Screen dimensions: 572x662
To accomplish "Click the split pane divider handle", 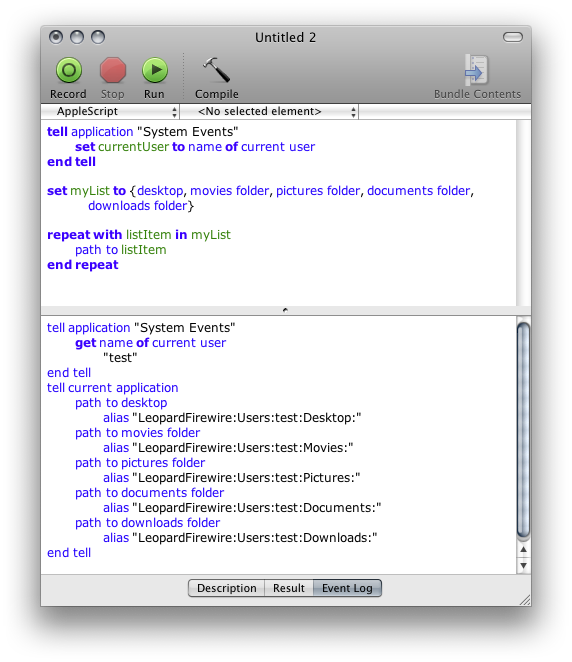I will [x=285, y=310].
